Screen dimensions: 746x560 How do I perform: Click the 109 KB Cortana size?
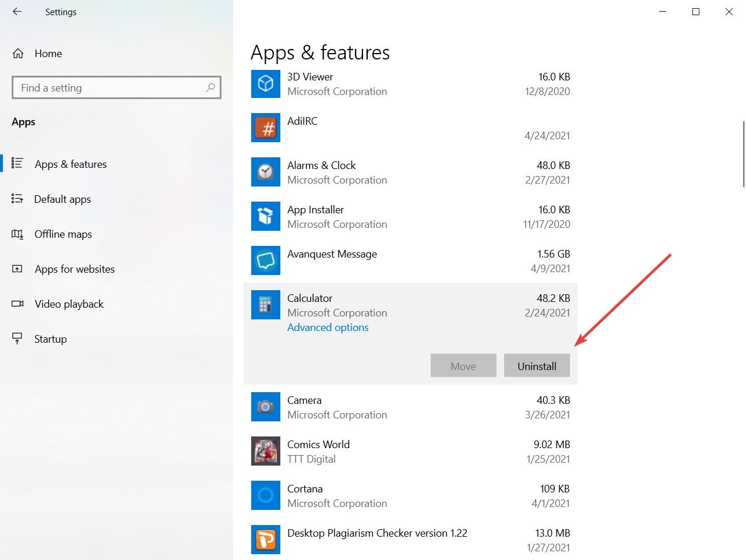tap(555, 489)
